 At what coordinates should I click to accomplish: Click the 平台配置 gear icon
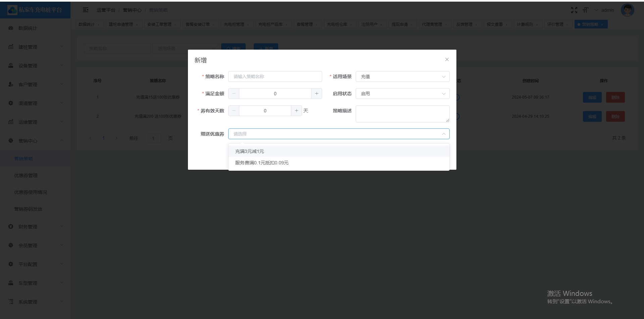click(x=11, y=264)
